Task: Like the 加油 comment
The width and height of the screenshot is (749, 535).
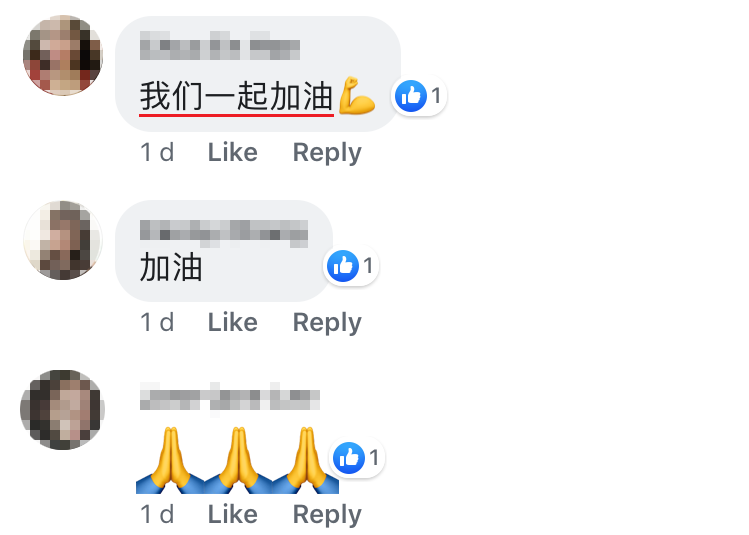Action: pos(233,322)
